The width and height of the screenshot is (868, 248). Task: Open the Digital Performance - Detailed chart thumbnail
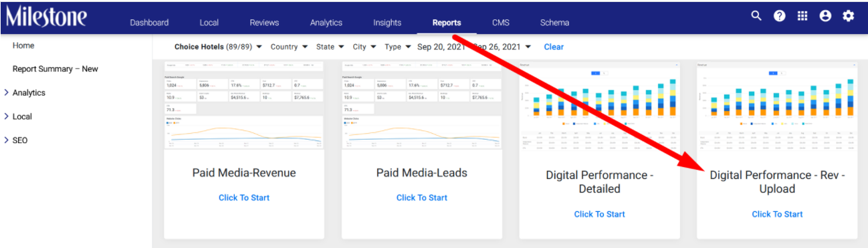pyautogui.click(x=600, y=106)
